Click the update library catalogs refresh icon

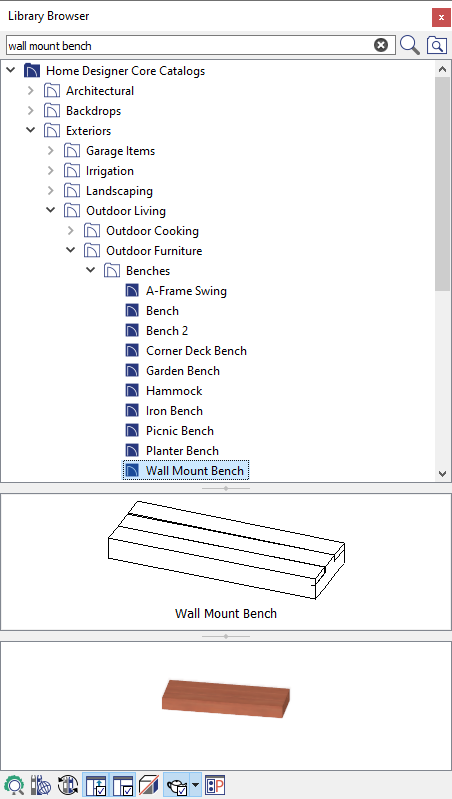pos(68,785)
